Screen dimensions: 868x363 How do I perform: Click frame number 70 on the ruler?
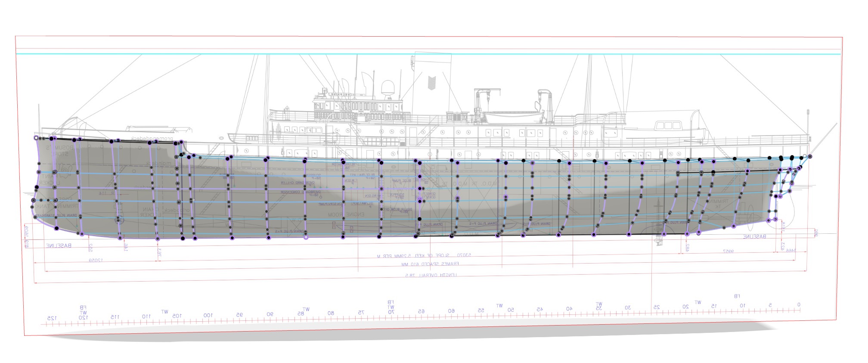(391, 312)
